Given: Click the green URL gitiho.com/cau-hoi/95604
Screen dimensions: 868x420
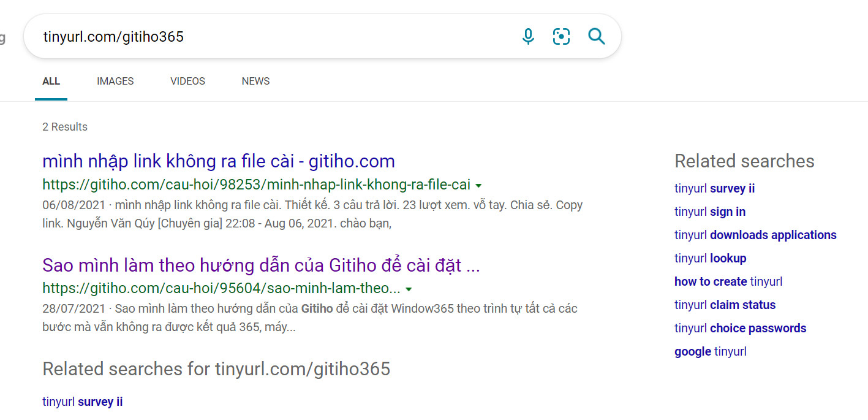Looking at the screenshot, I should (x=221, y=289).
